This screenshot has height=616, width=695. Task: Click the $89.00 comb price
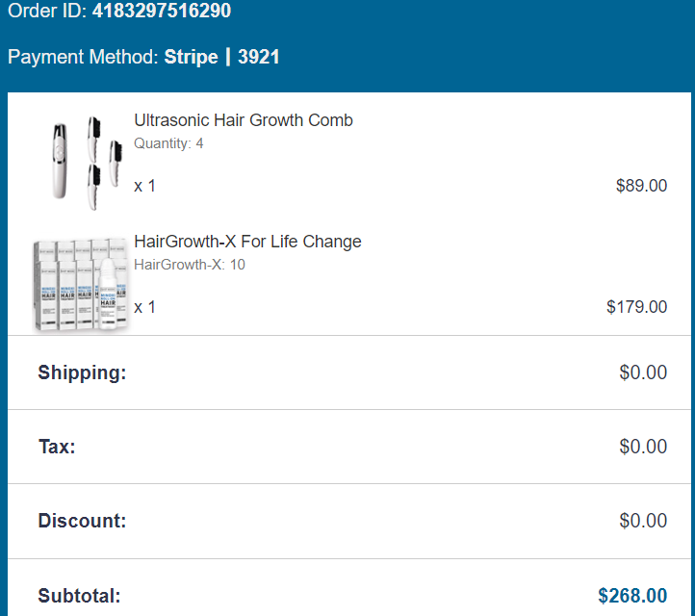click(641, 186)
